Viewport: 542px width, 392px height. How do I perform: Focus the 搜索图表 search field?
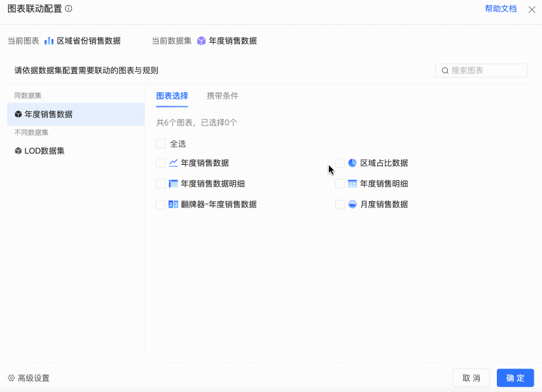[481, 71]
